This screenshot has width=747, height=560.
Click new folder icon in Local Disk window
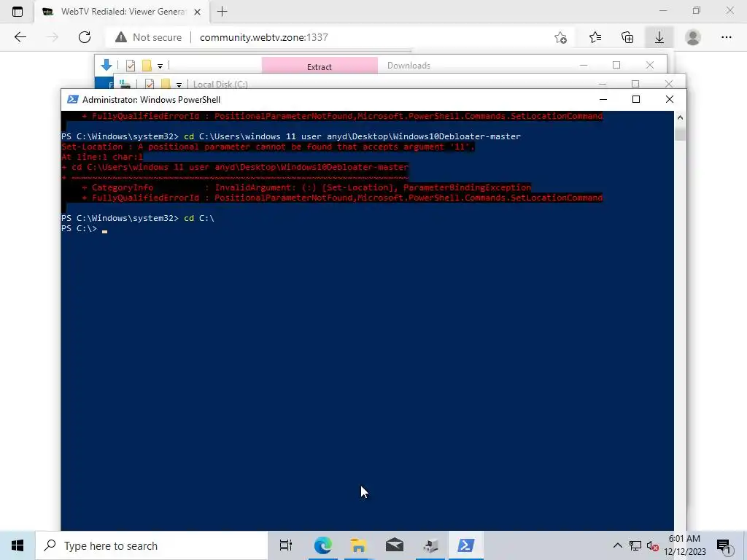(166, 84)
